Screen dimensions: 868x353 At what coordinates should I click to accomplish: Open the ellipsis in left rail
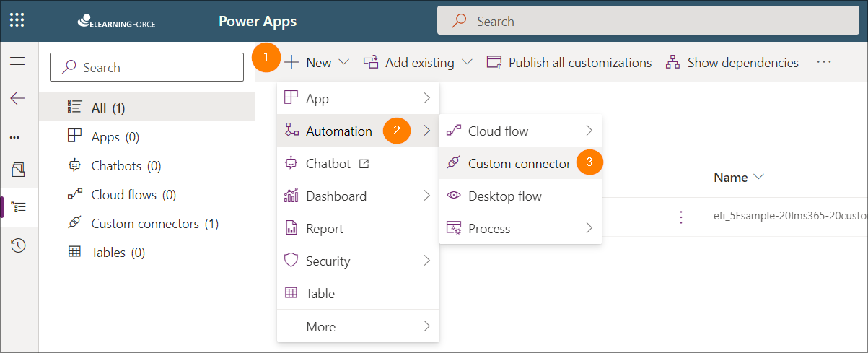click(15, 137)
